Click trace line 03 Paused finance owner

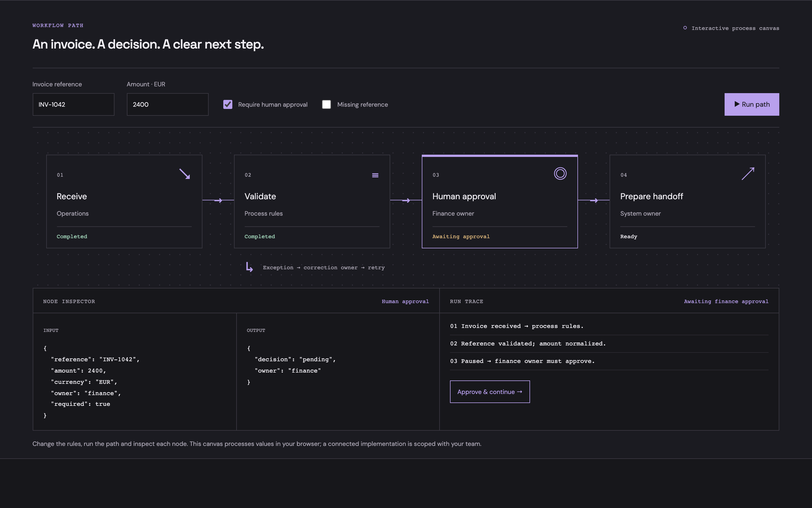(522, 361)
